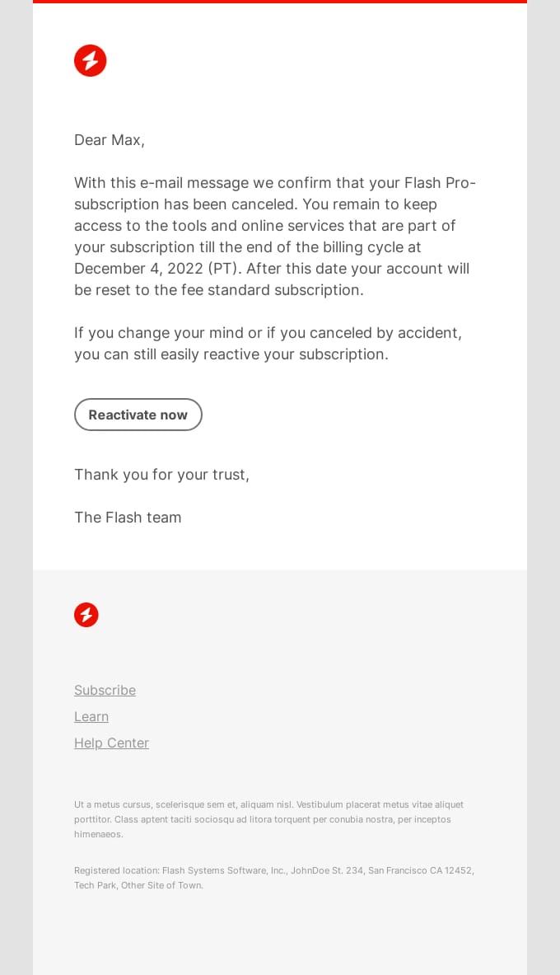Screen dimensions: 560x975
Task: Click the Reactivate now button
Action: click(138, 415)
